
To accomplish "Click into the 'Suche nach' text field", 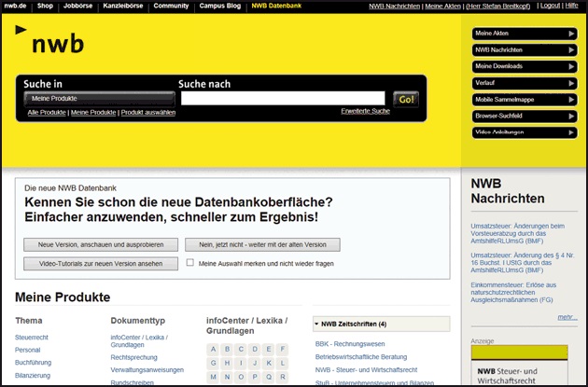I will coord(282,98).
